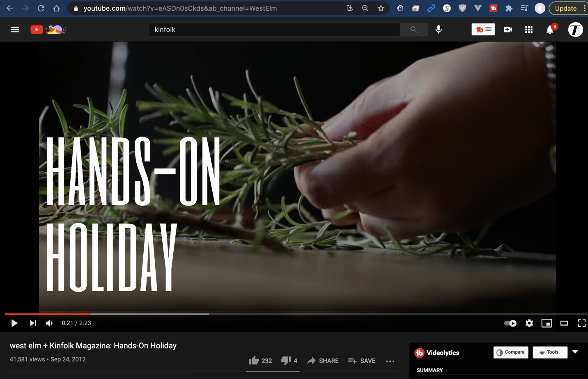Click the video title text

[x=93, y=346]
